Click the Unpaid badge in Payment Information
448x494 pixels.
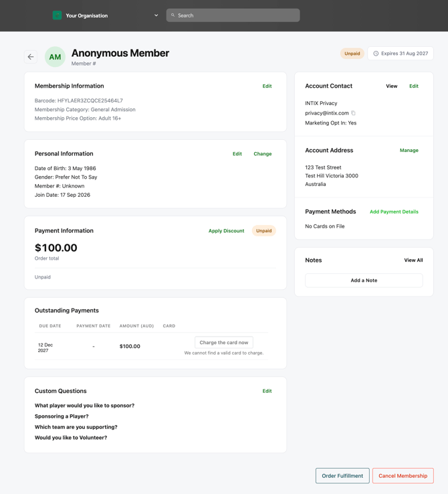pyautogui.click(x=263, y=231)
